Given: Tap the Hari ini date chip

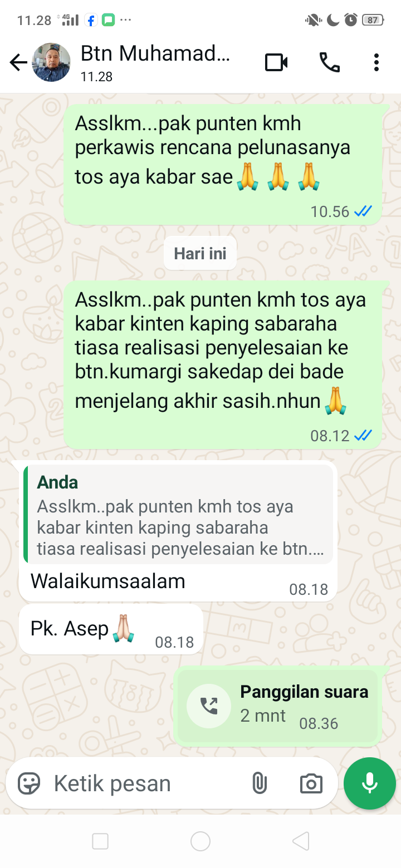Looking at the screenshot, I should tap(200, 254).
